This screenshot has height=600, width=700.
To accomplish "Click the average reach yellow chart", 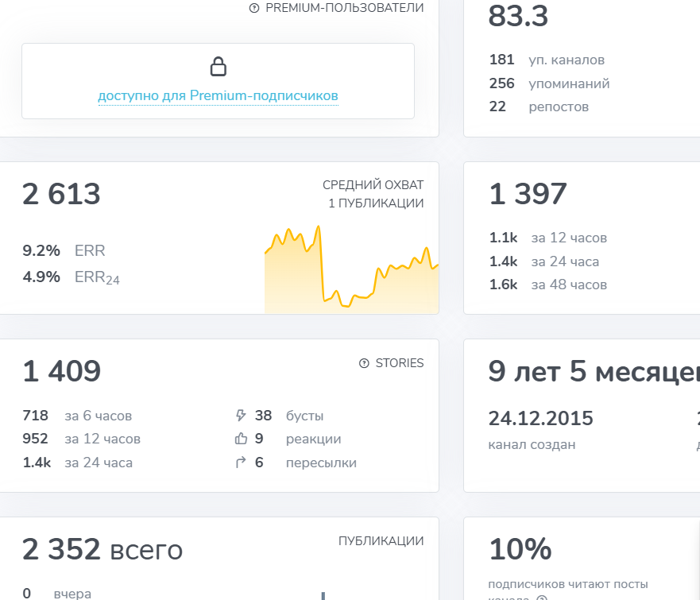I will coord(352,269).
